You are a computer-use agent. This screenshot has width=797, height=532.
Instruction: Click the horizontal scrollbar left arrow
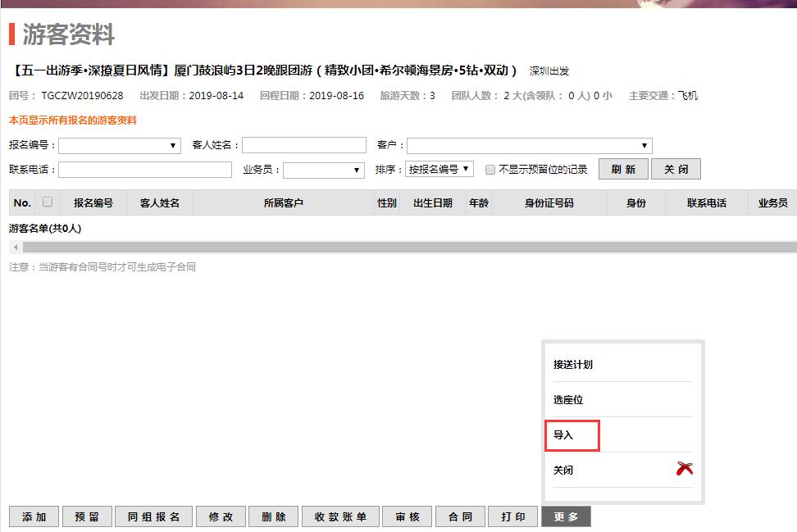point(15,247)
